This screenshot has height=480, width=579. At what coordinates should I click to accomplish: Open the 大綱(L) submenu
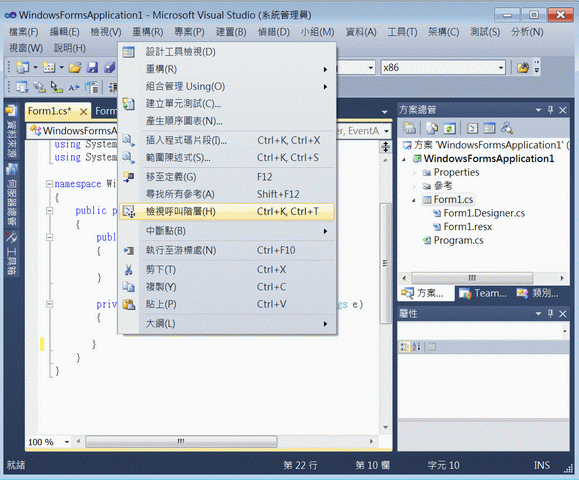point(227,324)
